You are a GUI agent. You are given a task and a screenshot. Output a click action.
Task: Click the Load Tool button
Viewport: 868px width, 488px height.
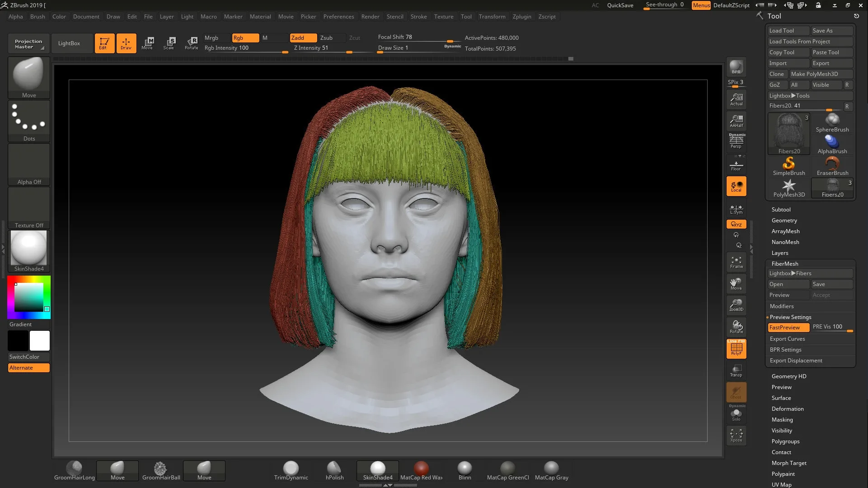point(788,30)
